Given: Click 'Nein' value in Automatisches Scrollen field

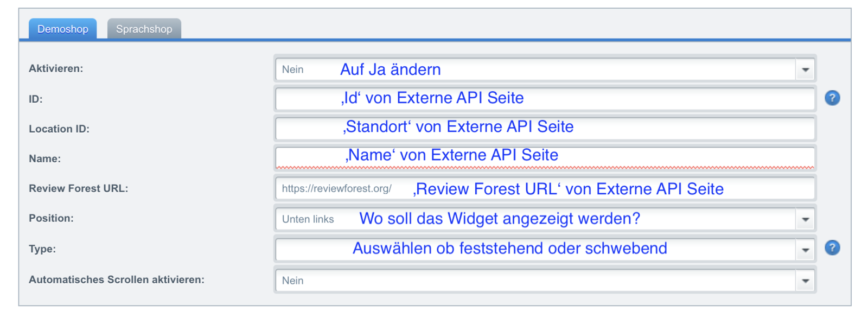Looking at the screenshot, I should (x=293, y=281).
